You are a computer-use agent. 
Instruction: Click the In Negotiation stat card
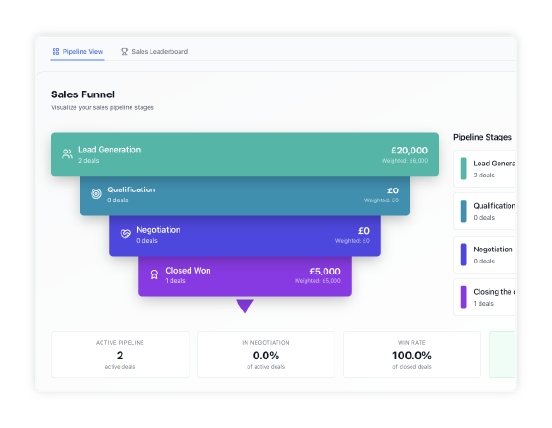pyautogui.click(x=266, y=354)
